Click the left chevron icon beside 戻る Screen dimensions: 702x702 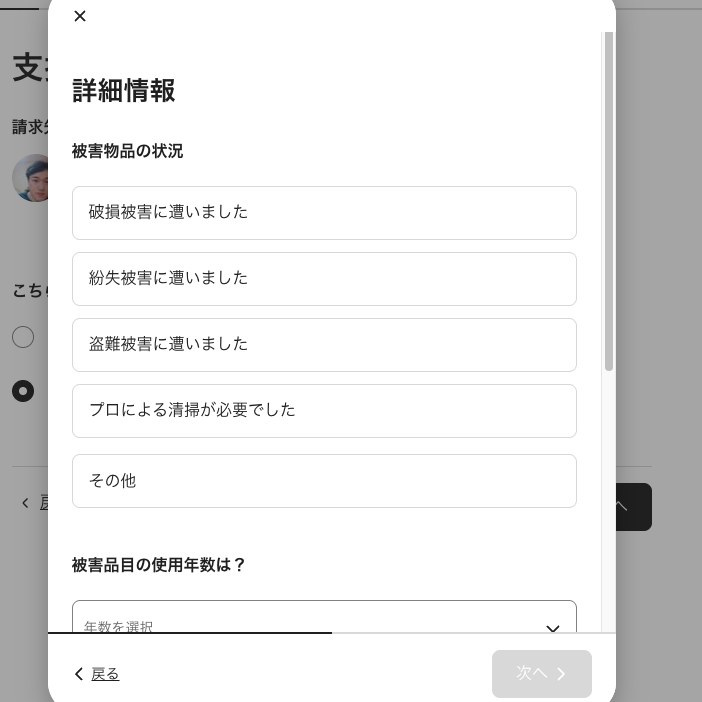point(79,675)
